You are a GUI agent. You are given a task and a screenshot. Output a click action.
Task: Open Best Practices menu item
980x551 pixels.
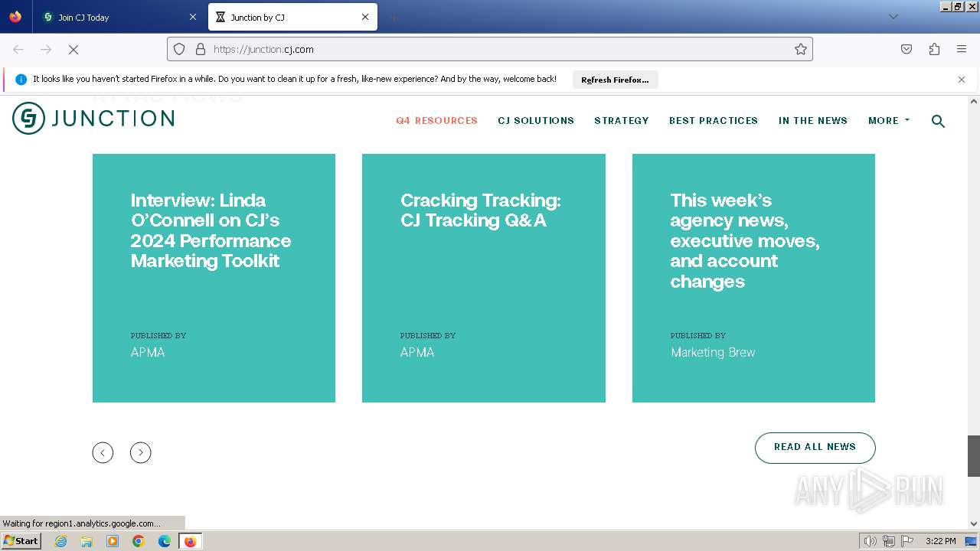(x=714, y=121)
